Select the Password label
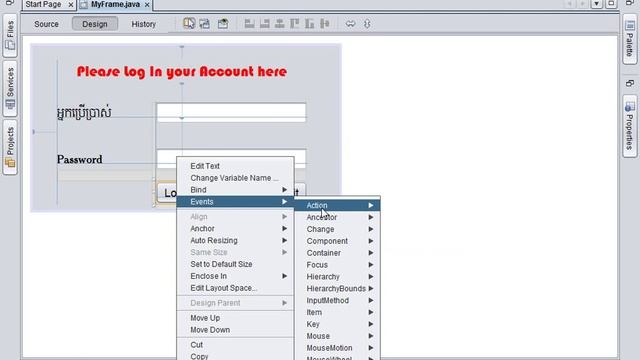Viewport: 640px width, 360px height. tap(80, 159)
